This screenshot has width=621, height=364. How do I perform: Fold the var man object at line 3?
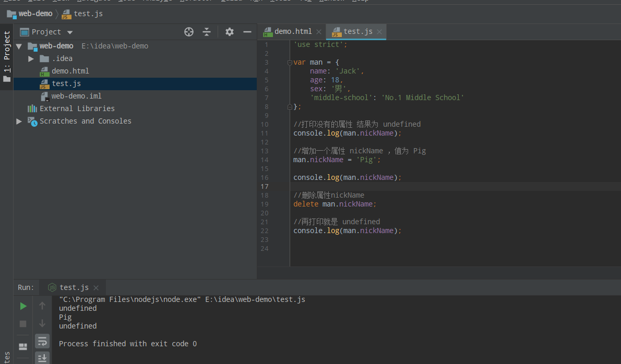(290, 63)
